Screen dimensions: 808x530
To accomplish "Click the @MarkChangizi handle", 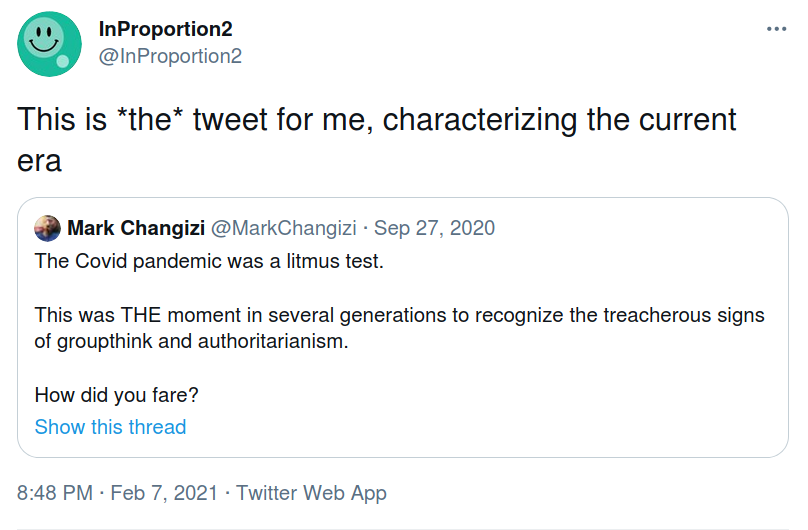I will pyautogui.click(x=283, y=228).
